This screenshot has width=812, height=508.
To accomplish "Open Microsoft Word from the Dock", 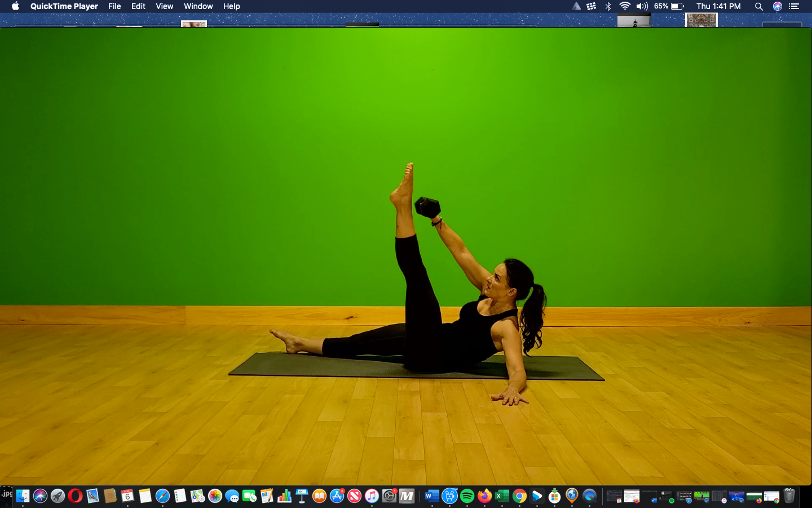I will tap(432, 497).
